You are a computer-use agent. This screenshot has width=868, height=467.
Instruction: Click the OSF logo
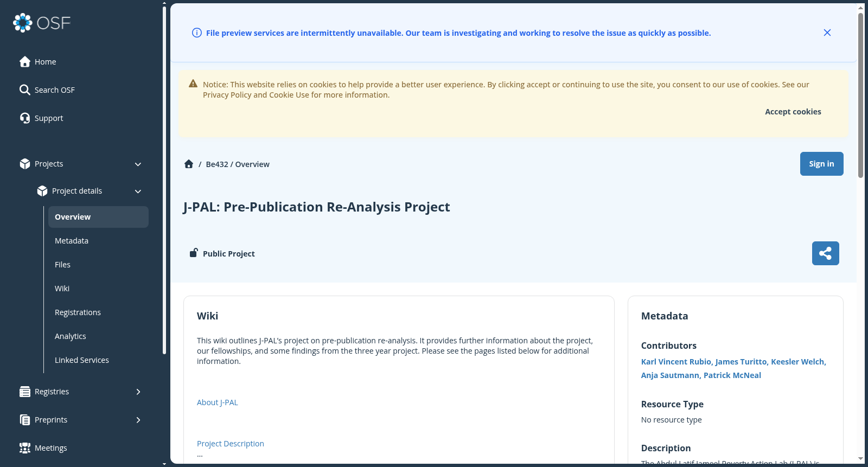(x=42, y=23)
